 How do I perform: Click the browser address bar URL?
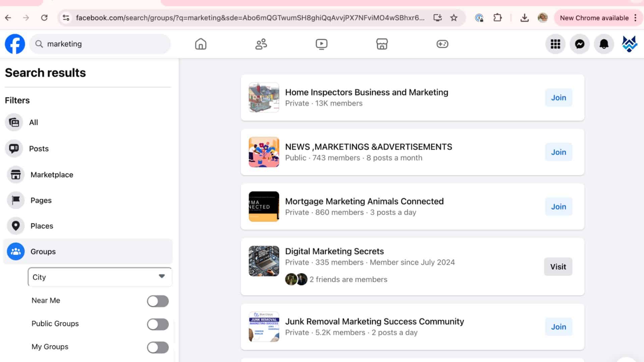pyautogui.click(x=250, y=18)
